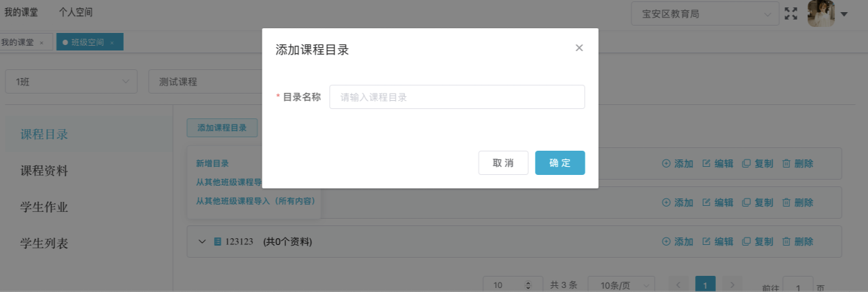Click the edit icon in 123123 row
Image resolution: width=868 pixels, height=292 pixels.
[707, 242]
